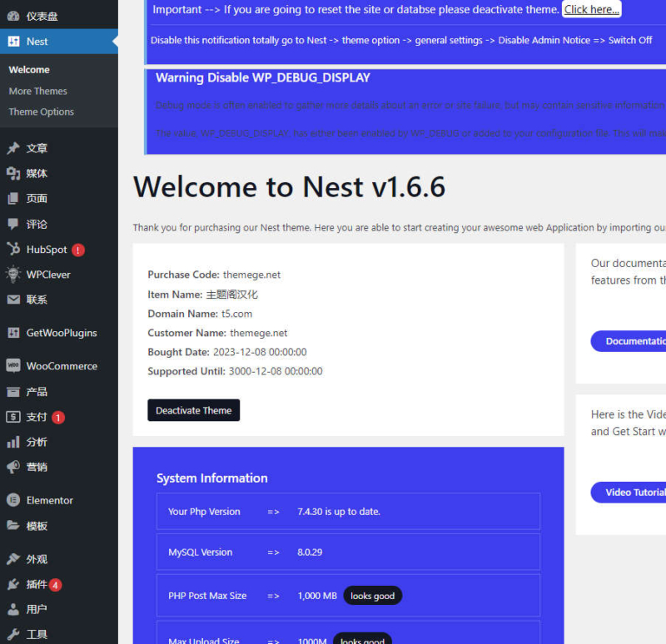
Task: Click the Domain Name value t5.com
Action: point(236,314)
